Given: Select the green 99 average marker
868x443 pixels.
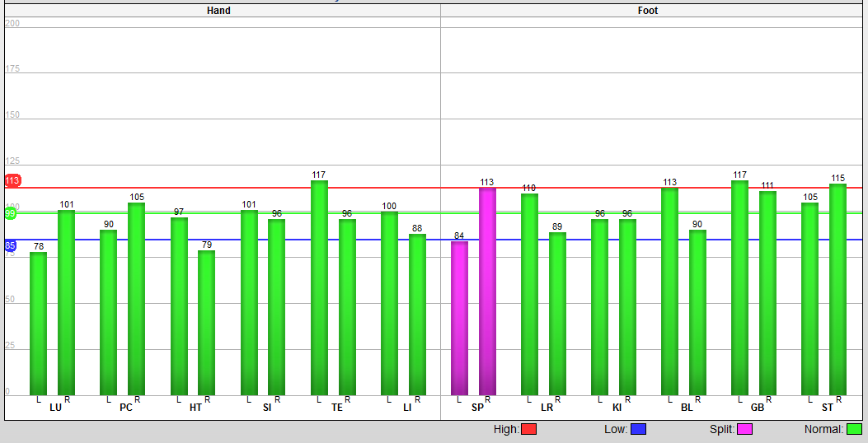Looking at the screenshot, I should tap(10, 213).
